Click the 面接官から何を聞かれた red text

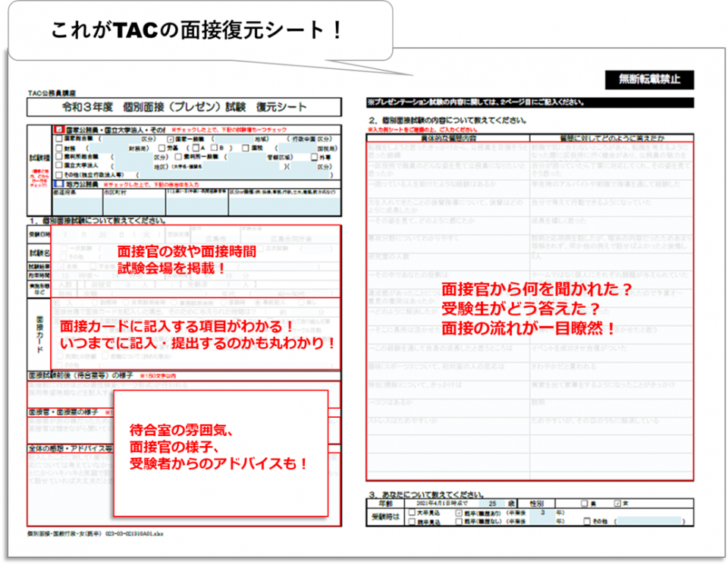pyautogui.click(x=537, y=289)
